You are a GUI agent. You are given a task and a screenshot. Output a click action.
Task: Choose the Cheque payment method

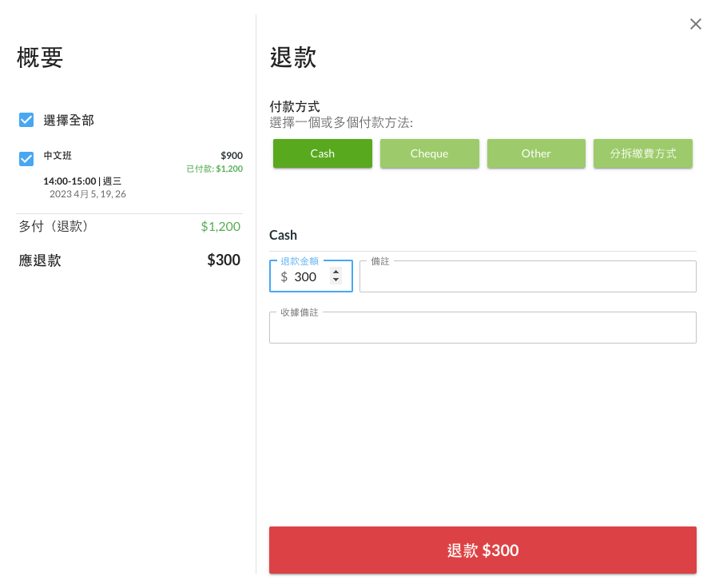tap(429, 153)
